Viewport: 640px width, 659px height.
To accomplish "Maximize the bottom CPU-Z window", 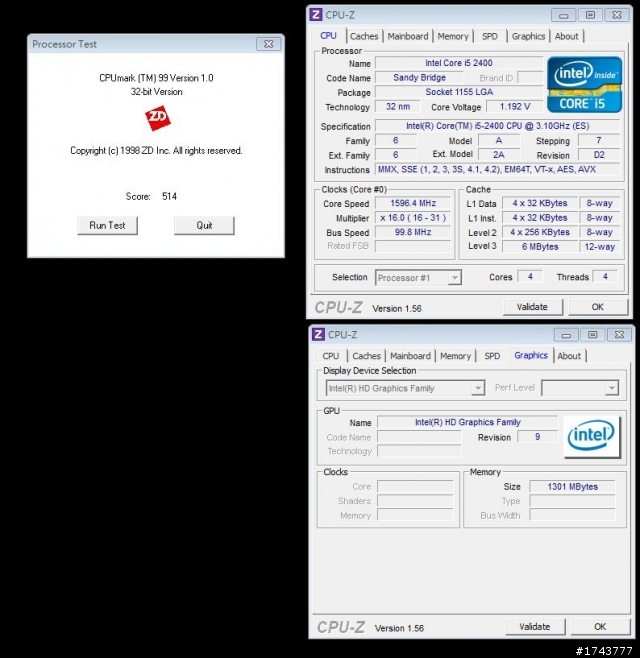I will pyautogui.click(x=593, y=335).
